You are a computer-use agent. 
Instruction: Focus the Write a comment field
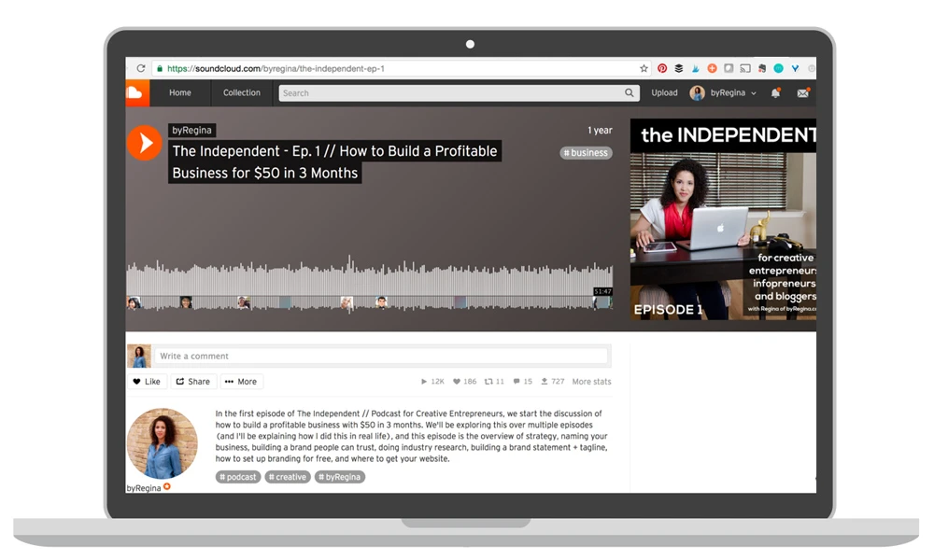pos(381,356)
